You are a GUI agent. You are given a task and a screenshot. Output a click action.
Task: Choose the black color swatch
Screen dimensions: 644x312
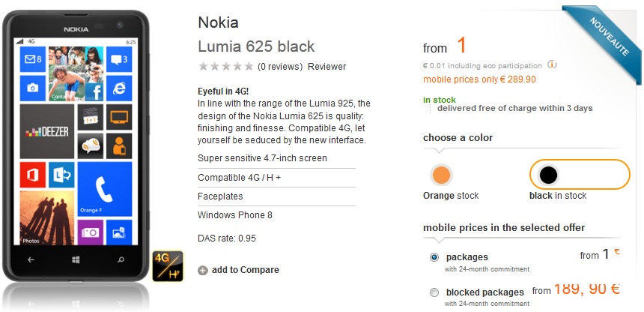point(549,175)
